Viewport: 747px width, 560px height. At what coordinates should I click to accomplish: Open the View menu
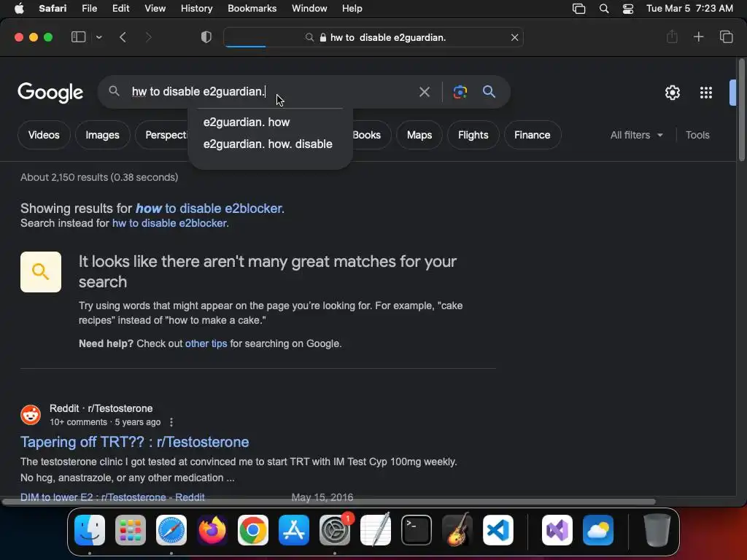tap(155, 9)
